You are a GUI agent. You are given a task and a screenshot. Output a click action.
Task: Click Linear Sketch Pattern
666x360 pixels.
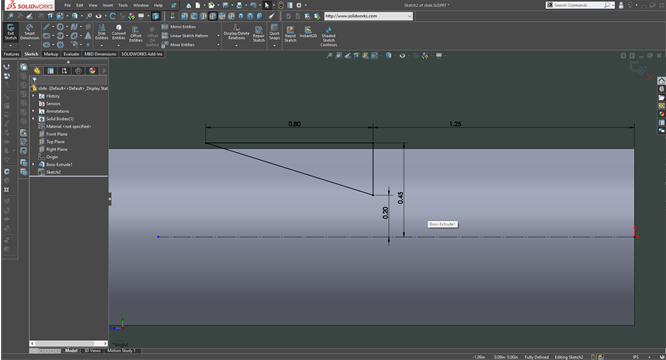pos(185,36)
